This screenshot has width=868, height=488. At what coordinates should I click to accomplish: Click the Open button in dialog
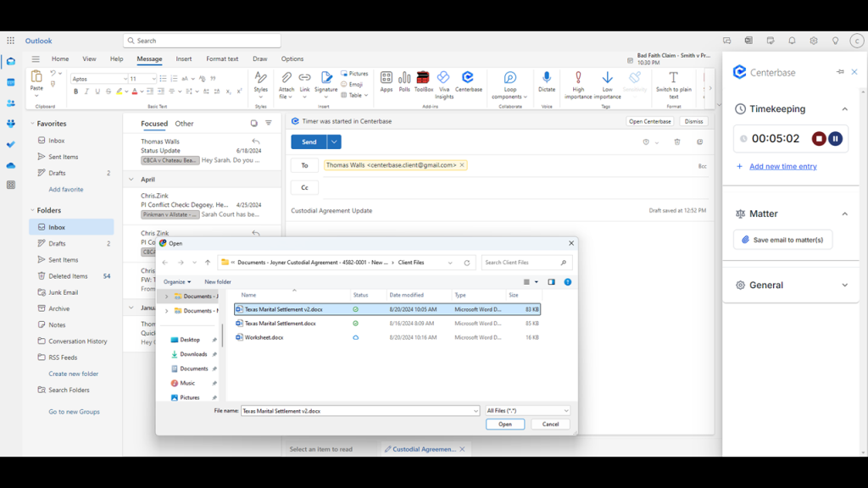(505, 424)
